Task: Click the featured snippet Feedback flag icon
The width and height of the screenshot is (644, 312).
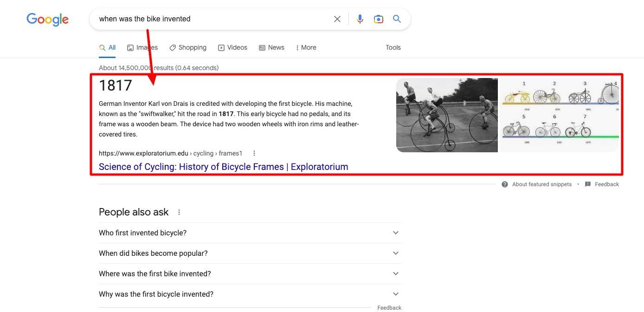Action: pyautogui.click(x=588, y=184)
